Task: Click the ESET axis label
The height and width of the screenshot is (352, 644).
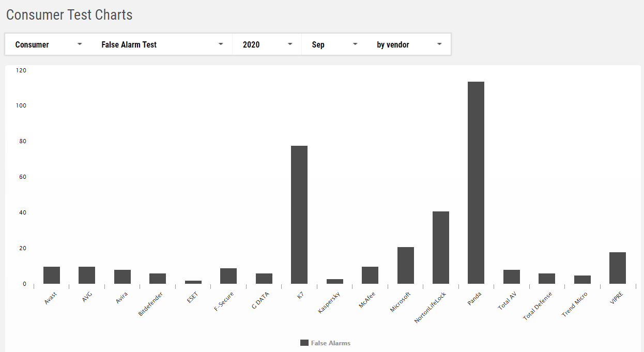Action: (192, 298)
